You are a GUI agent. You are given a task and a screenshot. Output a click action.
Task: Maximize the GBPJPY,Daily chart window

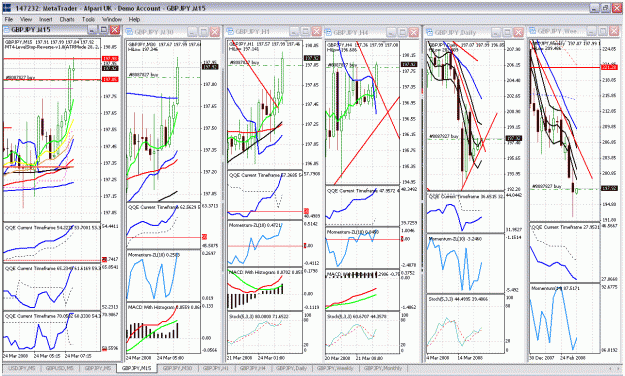point(507,32)
